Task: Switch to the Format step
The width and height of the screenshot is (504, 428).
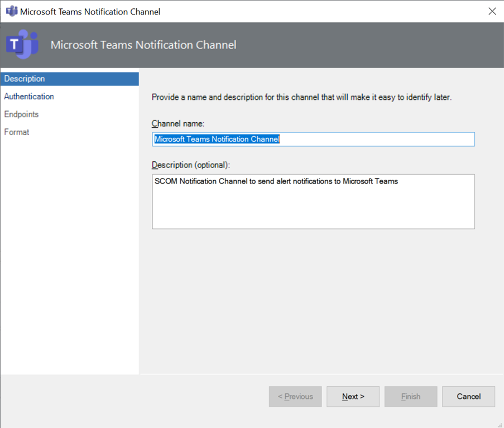Action: [17, 132]
